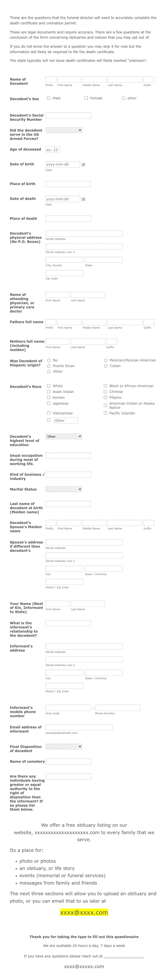
Task: Check the "Other" race checkbox
Action: point(49,420)
